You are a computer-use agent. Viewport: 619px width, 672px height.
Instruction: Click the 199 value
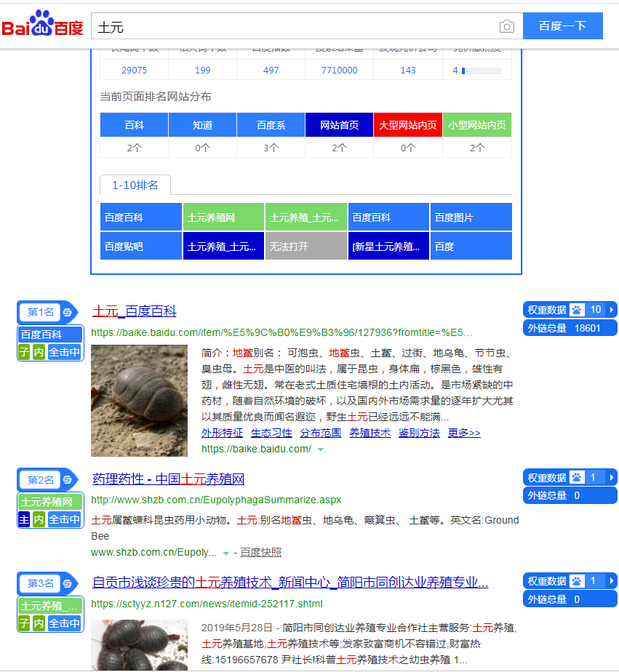(x=202, y=71)
